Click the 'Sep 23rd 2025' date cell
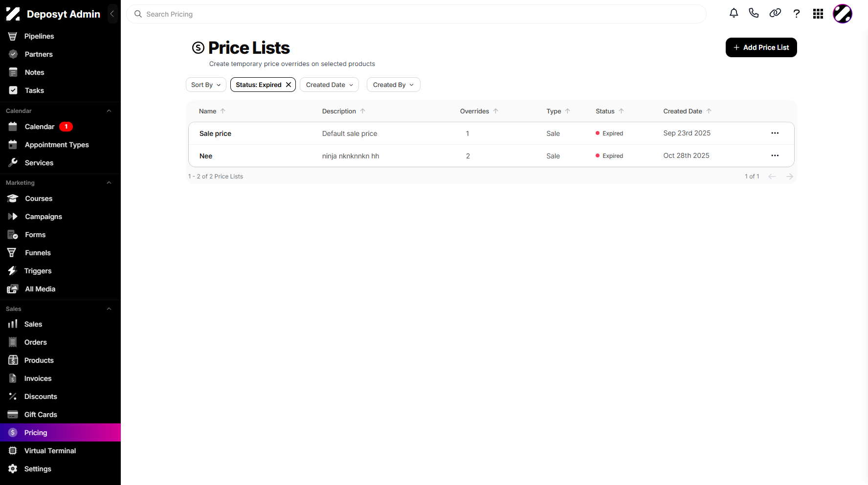This screenshot has height=485, width=868. (687, 133)
